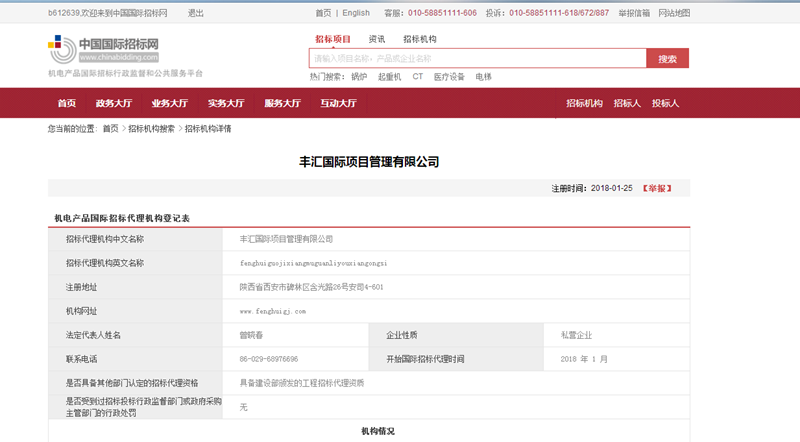Choose hot search term 起重机
The image size is (800, 442).
pos(389,77)
